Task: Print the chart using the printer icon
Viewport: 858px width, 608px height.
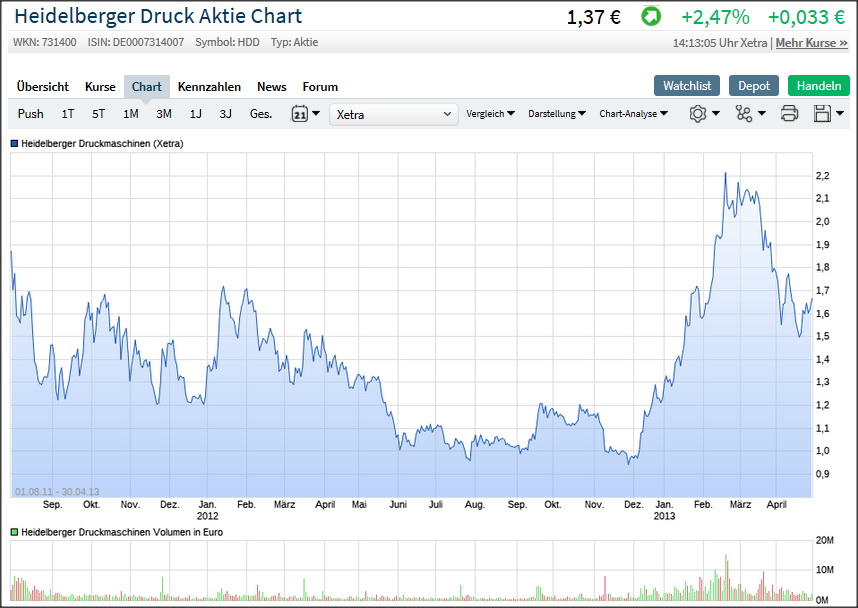Action: coord(789,114)
